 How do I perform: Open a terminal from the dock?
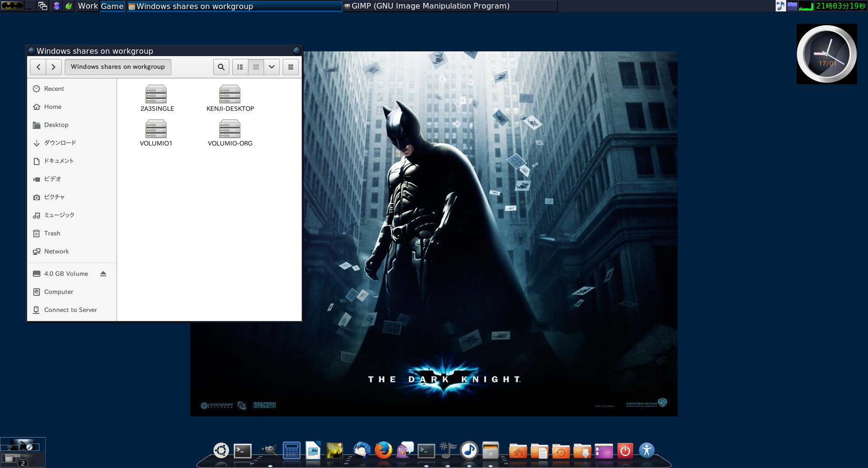(x=242, y=450)
